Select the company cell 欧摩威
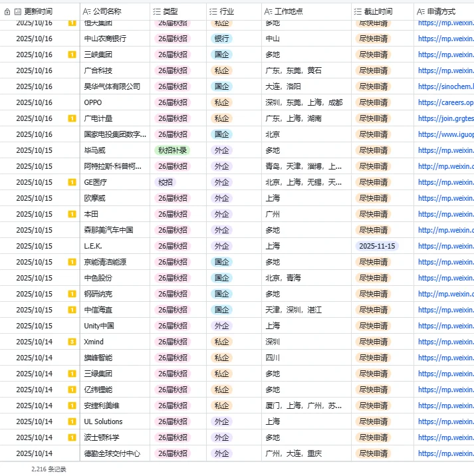Image resolution: width=474 pixels, height=476 pixels. [115, 198]
